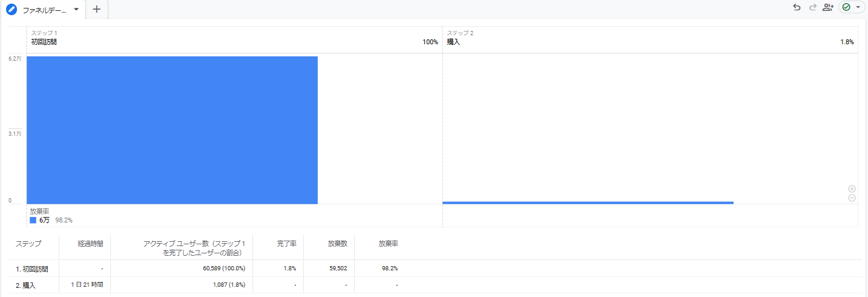Open the share with users icon
The width and height of the screenshot is (868, 297).
[827, 7]
